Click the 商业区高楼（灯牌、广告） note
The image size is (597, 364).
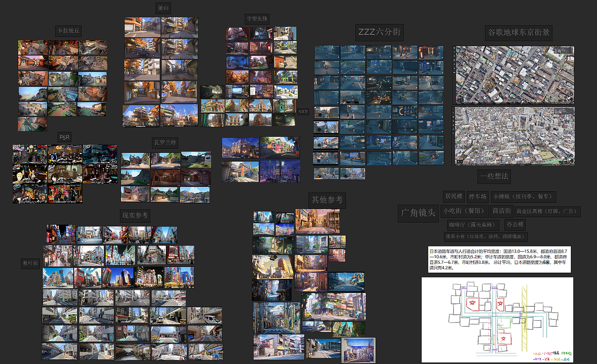(x=548, y=212)
